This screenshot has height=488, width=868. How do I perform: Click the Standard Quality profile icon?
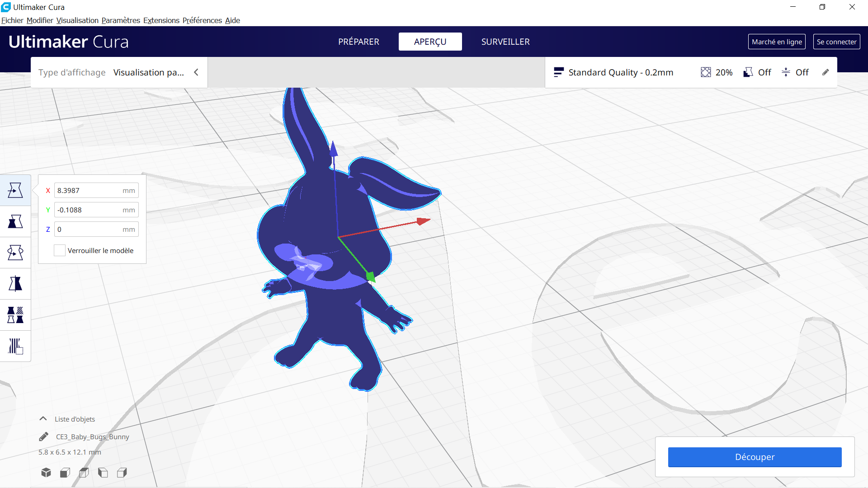pos(559,72)
